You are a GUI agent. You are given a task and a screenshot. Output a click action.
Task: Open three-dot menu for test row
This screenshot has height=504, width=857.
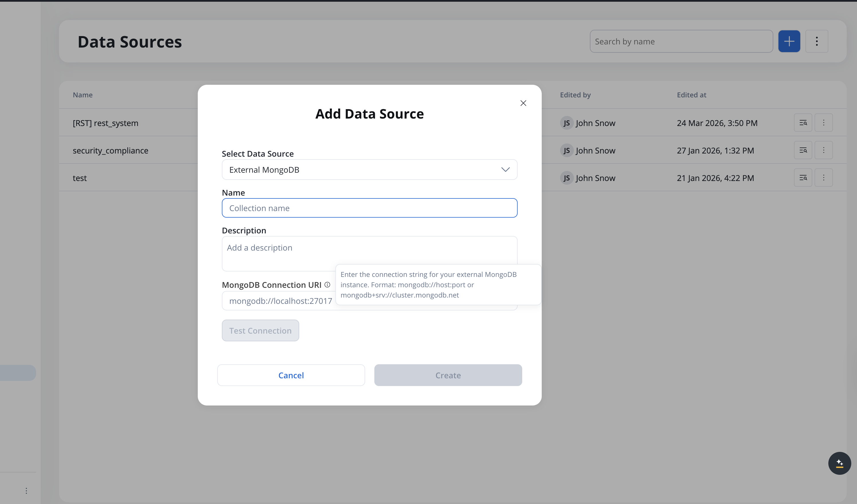823,178
